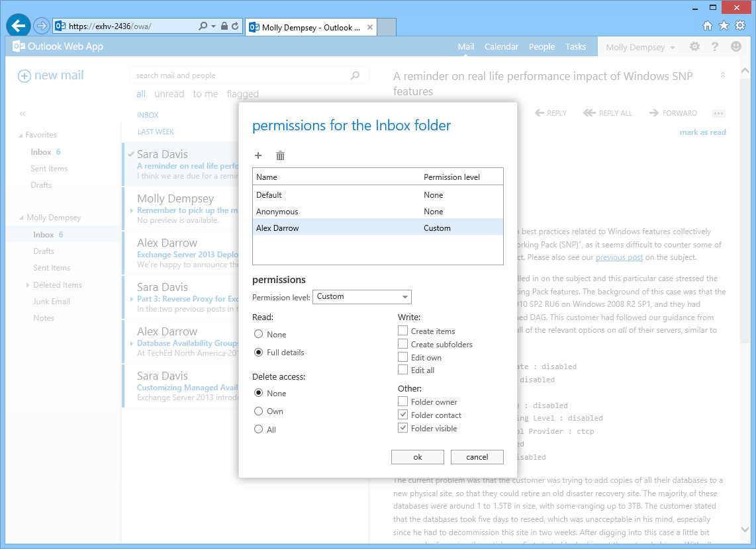Switch to the Calendar tab
Screen dimensions: 756x549
click(501, 46)
